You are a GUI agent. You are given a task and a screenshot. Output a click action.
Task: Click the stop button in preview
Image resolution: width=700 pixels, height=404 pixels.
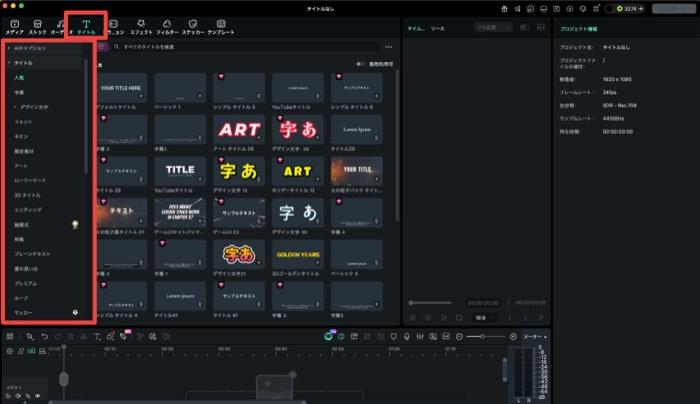tap(459, 317)
